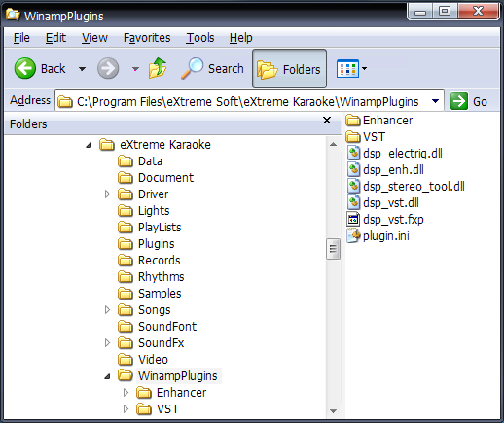
Task: Select the dsp_vst.dll file icon
Action: [x=353, y=202]
